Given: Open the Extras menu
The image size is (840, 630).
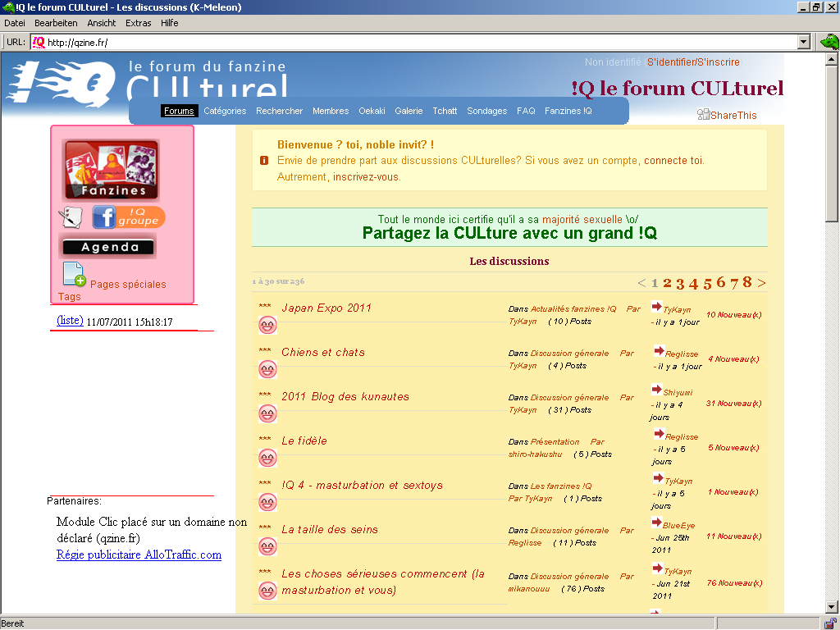Looking at the screenshot, I should pos(138,23).
